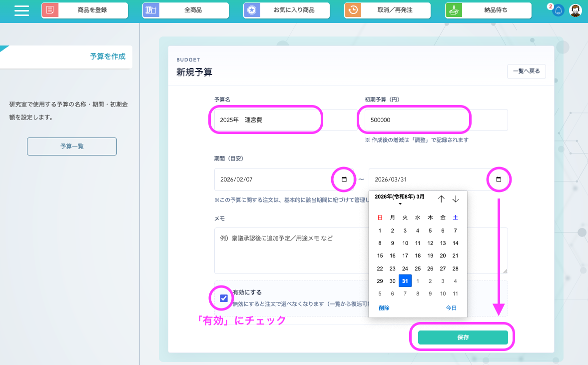Image resolution: width=588 pixels, height=365 pixels.
Task: Open start date calendar picker icon
Action: (x=344, y=179)
